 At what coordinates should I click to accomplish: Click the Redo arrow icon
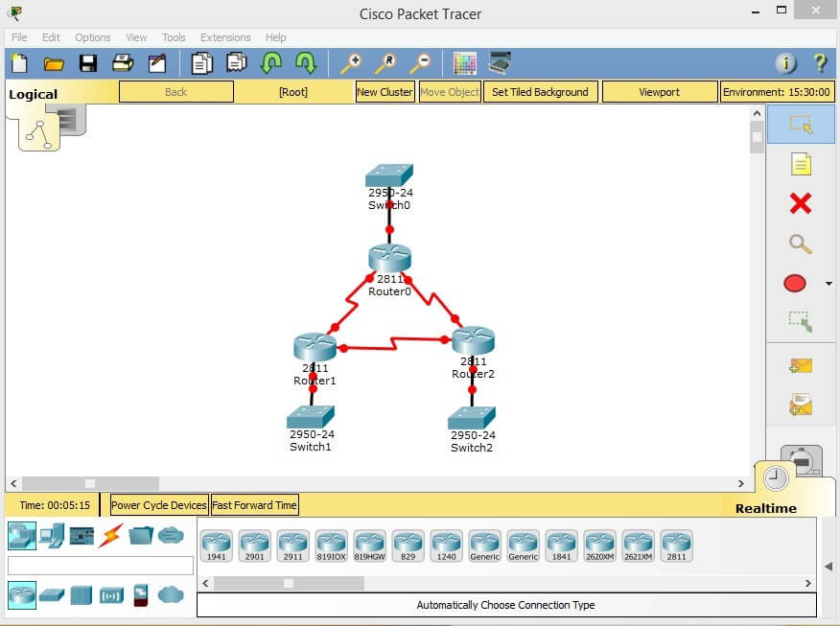click(x=306, y=63)
